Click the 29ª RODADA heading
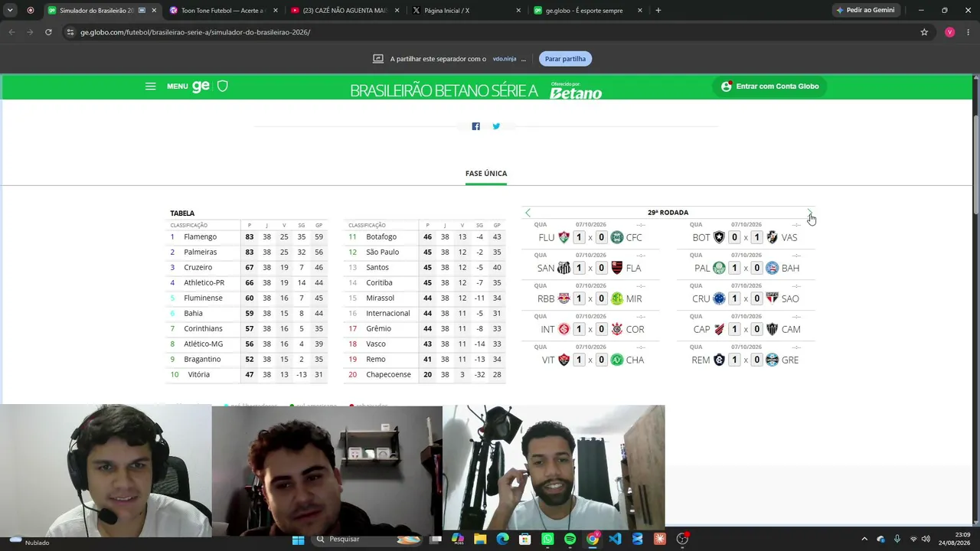Image resolution: width=980 pixels, height=551 pixels. coord(668,213)
